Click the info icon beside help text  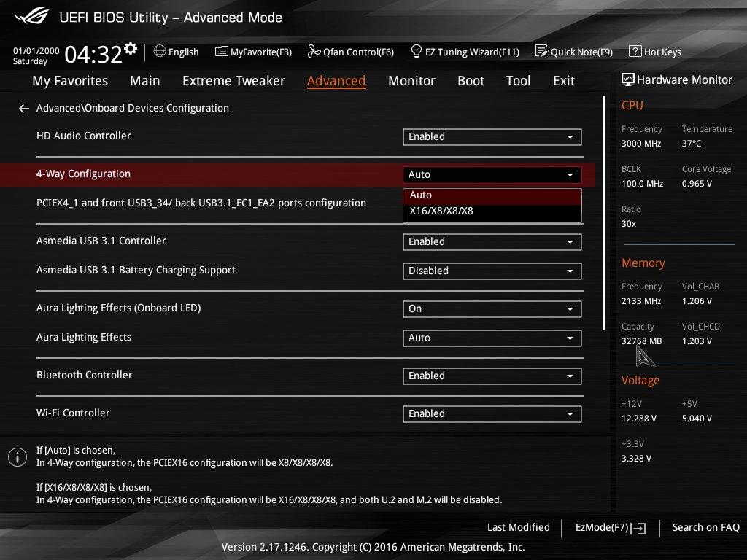(18, 457)
